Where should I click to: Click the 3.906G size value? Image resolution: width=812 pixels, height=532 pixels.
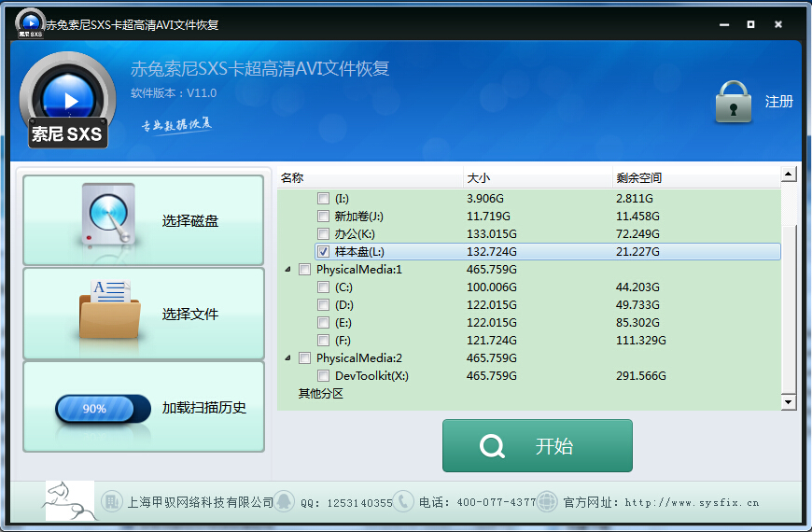(485, 199)
